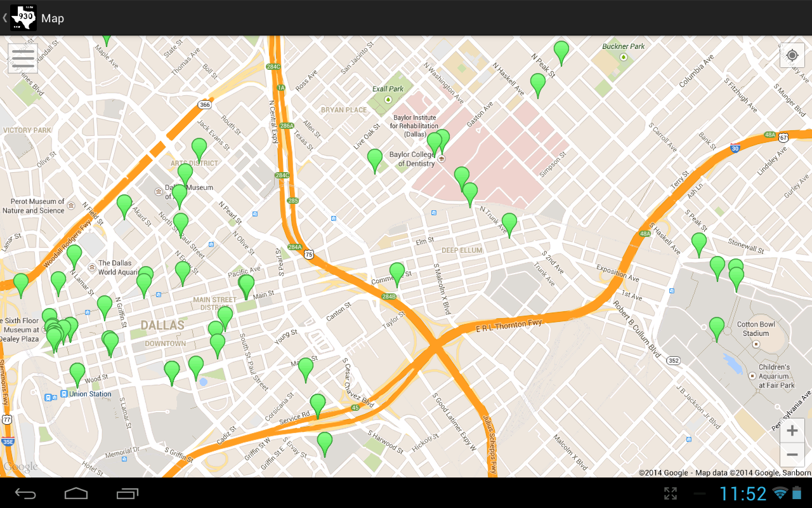
Task: Open recent apps in navigation bar
Action: [x=128, y=493]
